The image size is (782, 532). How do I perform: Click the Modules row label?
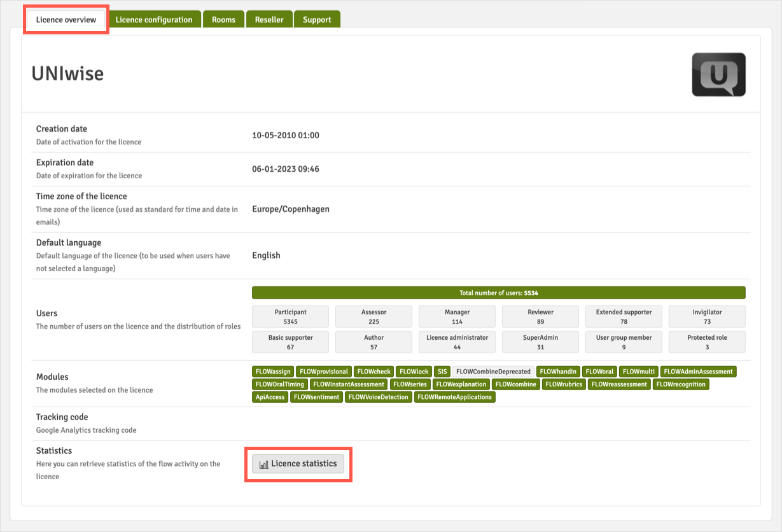coord(52,377)
